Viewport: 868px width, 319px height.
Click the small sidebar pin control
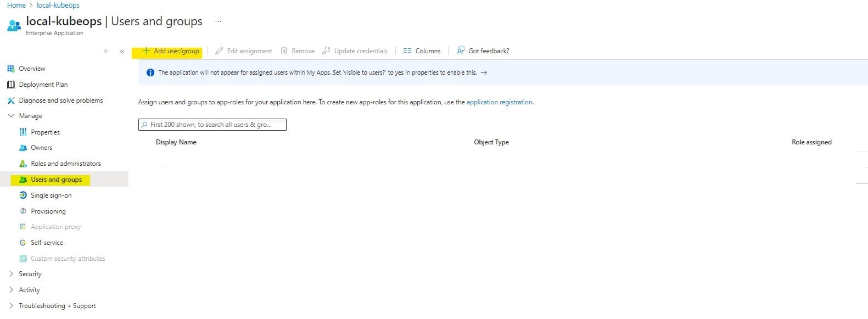coord(106,51)
